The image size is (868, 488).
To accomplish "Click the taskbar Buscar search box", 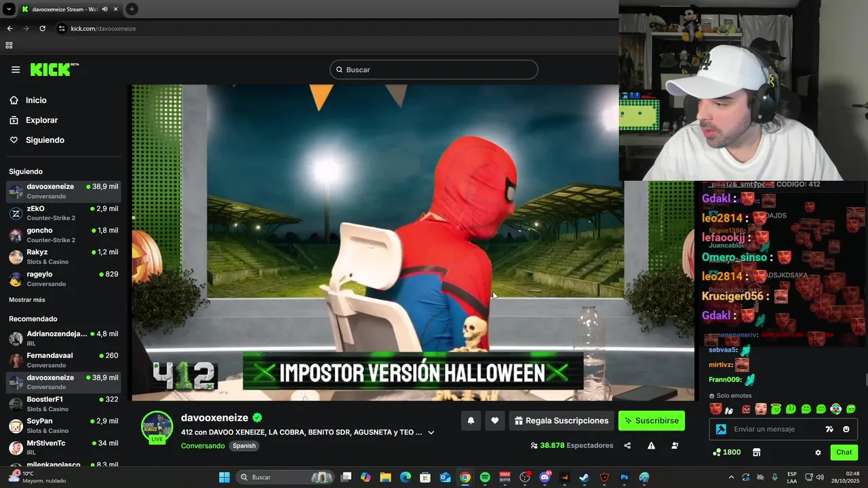I will click(285, 477).
